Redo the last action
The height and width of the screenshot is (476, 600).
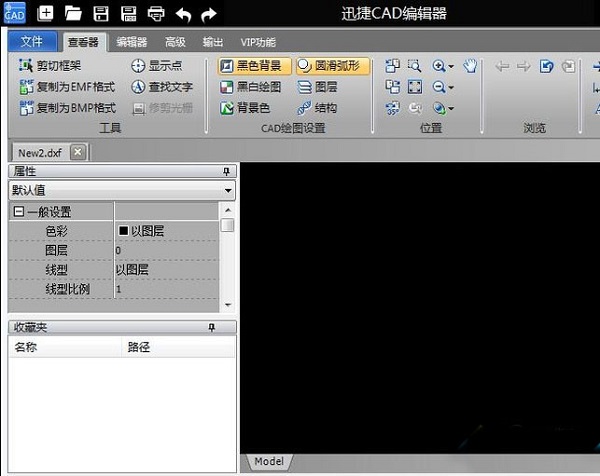pos(209,15)
